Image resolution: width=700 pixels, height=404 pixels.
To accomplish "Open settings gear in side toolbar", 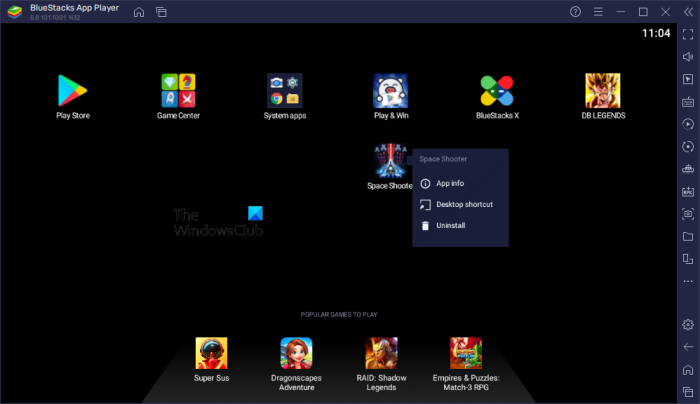I will pos(688,325).
